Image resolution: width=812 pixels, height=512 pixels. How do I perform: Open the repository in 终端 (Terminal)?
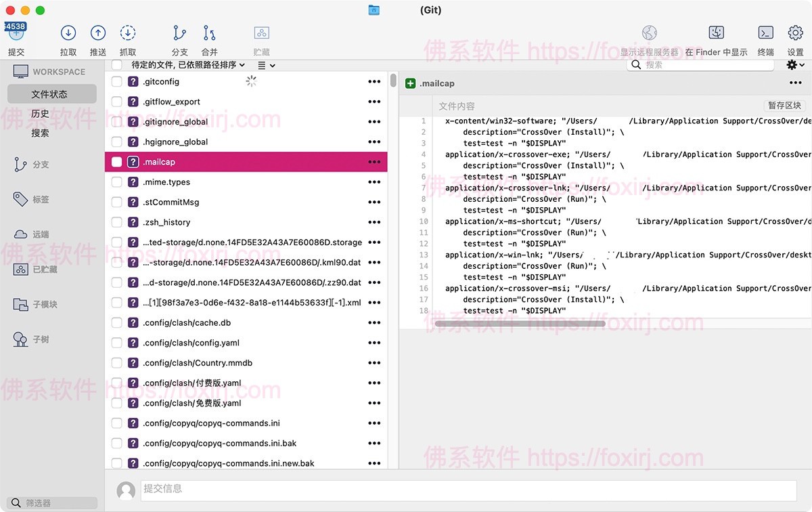765,32
